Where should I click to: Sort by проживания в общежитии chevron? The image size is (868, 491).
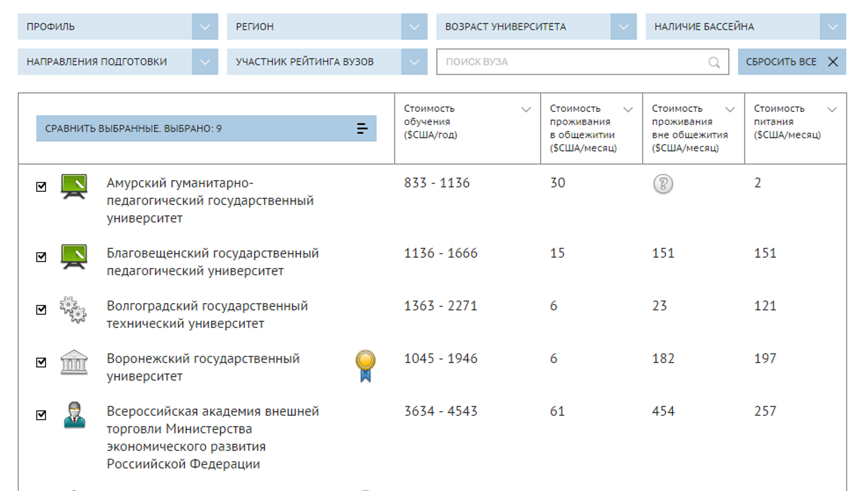[627, 110]
